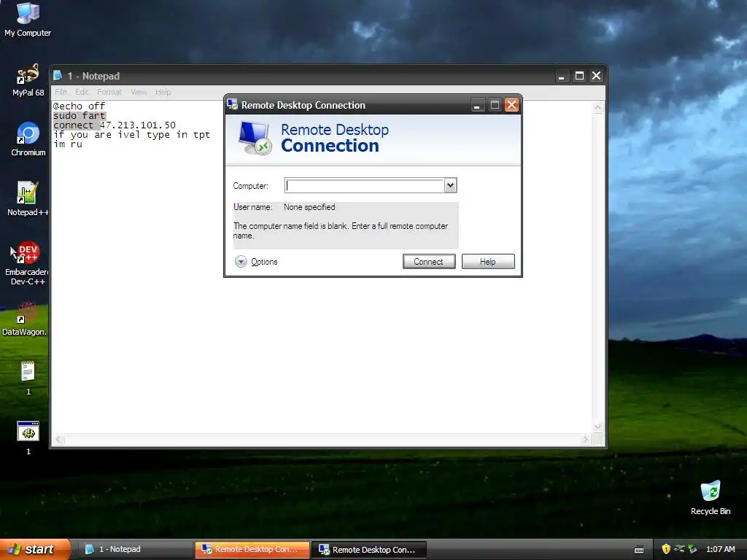Expand the Options section

click(256, 262)
